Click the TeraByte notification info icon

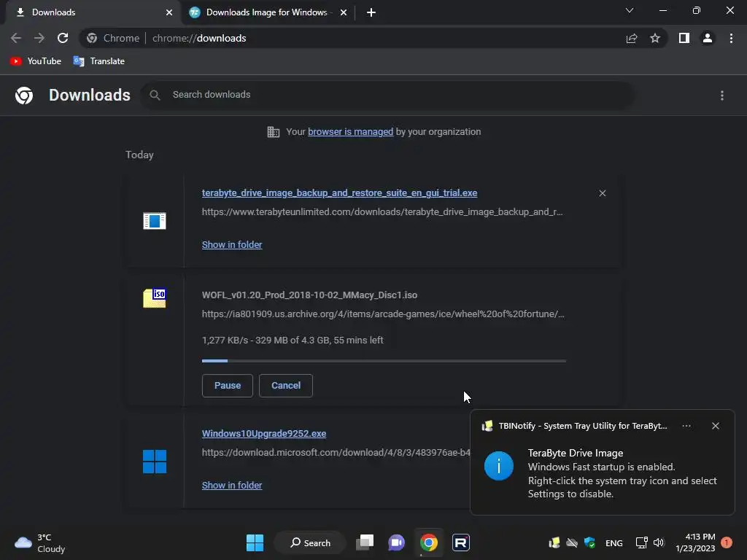coord(498,466)
